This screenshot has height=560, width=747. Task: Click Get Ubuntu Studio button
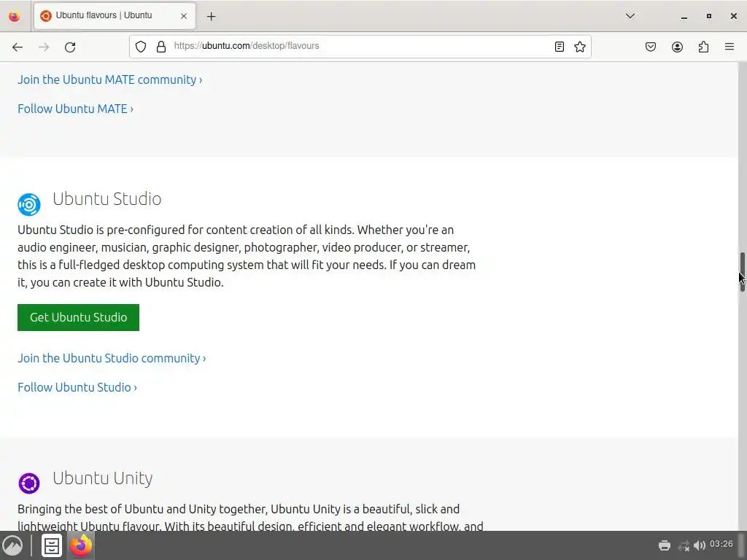click(79, 317)
